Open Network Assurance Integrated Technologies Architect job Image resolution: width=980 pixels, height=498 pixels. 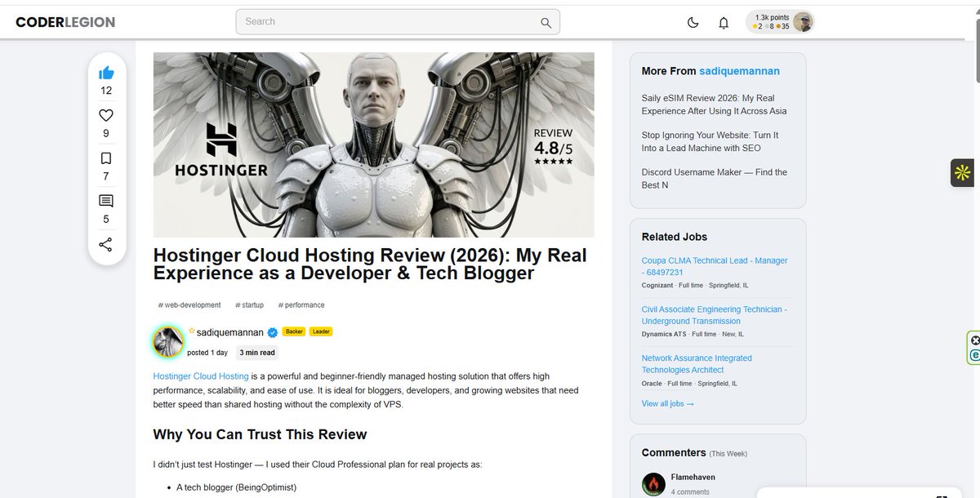tap(697, 364)
